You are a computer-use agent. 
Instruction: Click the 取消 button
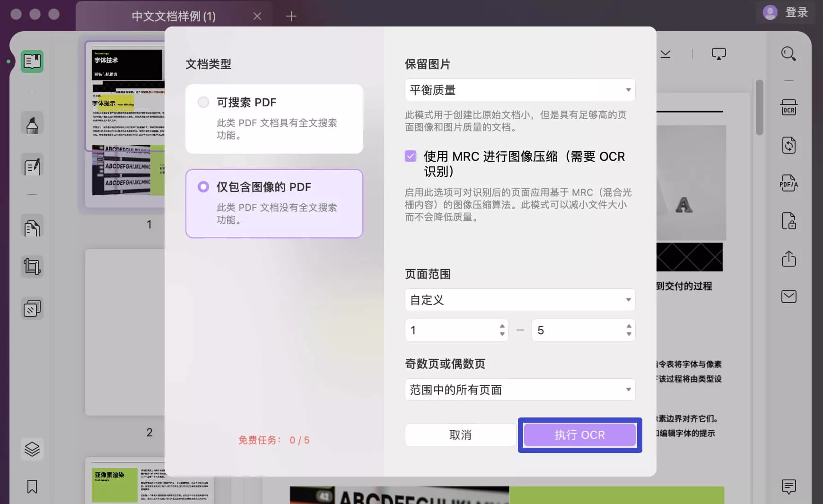[460, 435]
